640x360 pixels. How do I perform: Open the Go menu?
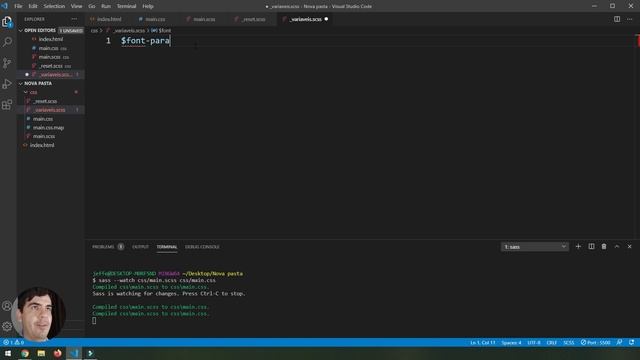91,6
